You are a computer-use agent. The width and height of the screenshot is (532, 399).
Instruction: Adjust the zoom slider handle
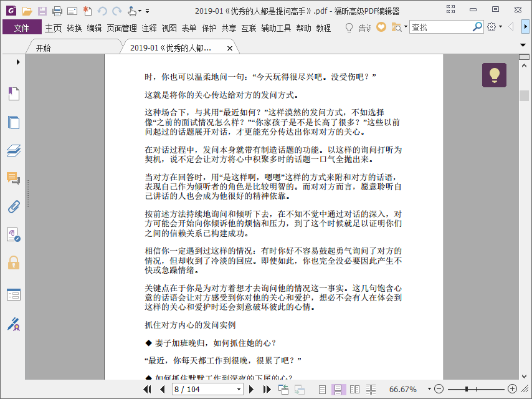[x=467, y=389]
